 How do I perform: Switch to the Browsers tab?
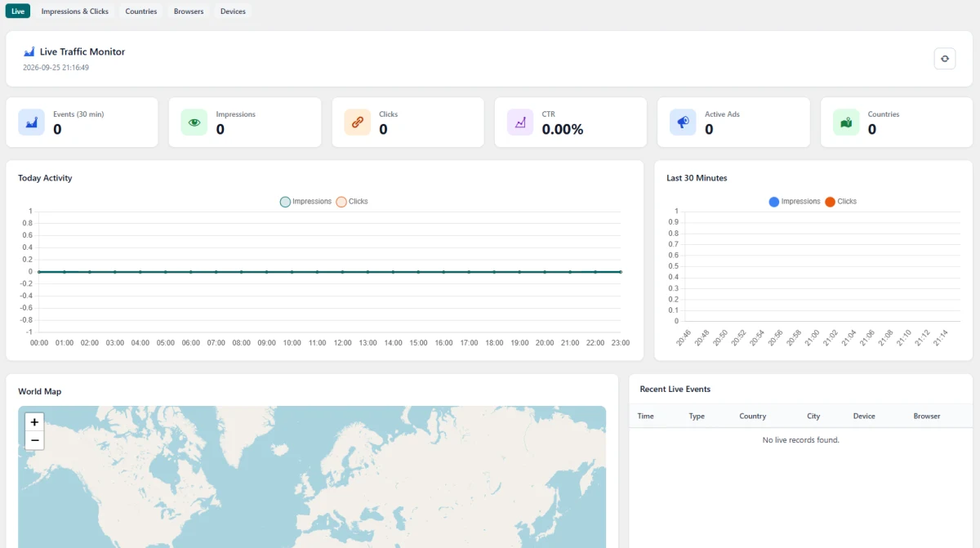click(189, 11)
